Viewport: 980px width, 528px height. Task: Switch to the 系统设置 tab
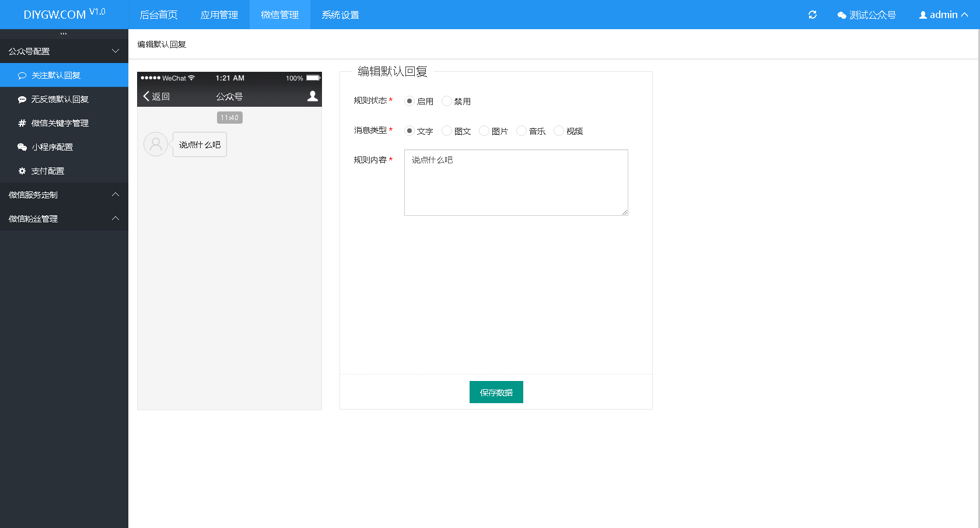click(340, 15)
